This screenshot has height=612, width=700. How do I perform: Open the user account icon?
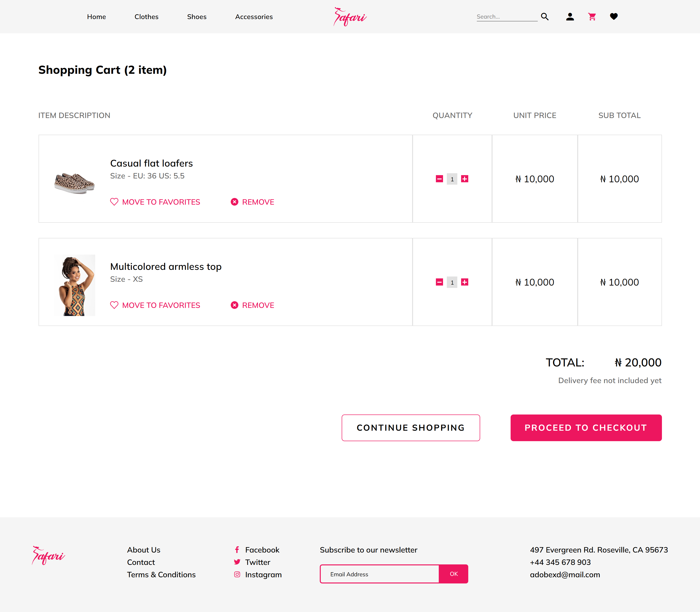pyautogui.click(x=570, y=17)
